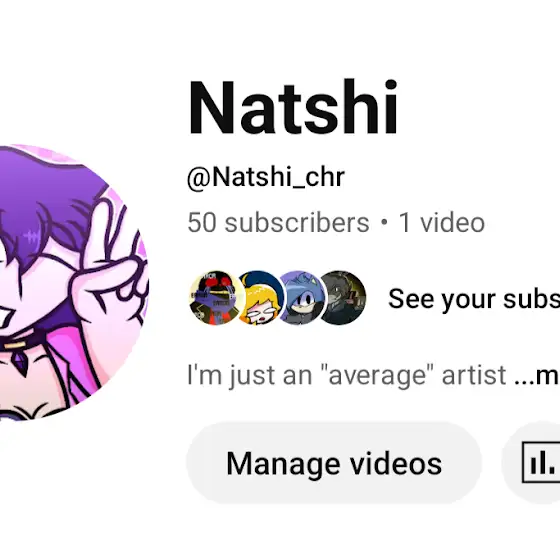Select the @Natshi_chr channel handle
Viewport: 560px width, 560px height.
266,177
